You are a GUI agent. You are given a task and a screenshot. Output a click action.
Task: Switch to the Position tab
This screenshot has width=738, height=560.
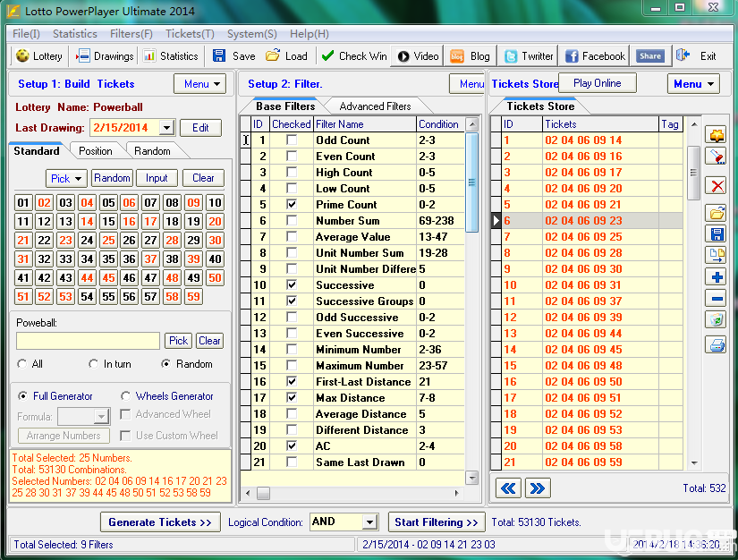coord(96,151)
